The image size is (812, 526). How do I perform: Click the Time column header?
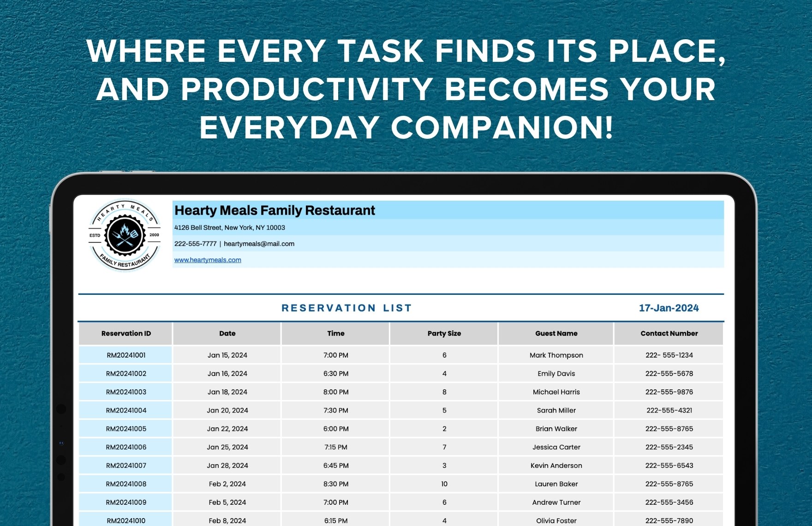pos(335,333)
